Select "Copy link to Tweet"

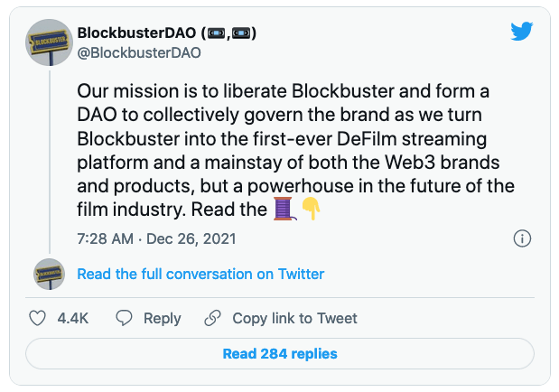point(294,319)
